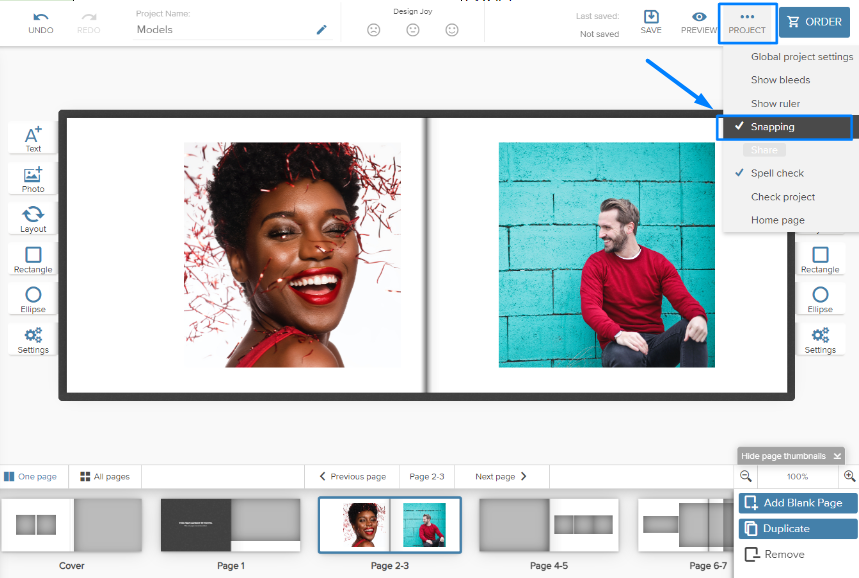Screen dimensions: 859x578
Task: Open Layout tool on left sidebar
Action: pyautogui.click(x=33, y=220)
